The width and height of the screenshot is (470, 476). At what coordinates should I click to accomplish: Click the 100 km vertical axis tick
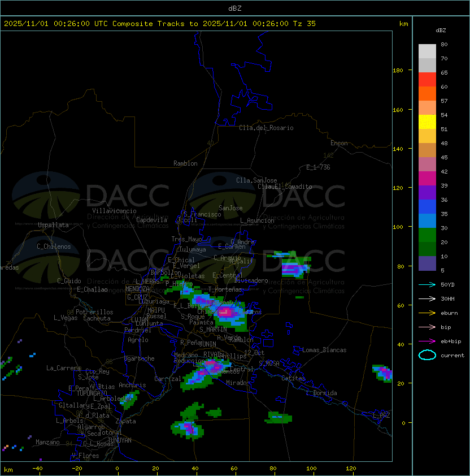(x=398, y=227)
